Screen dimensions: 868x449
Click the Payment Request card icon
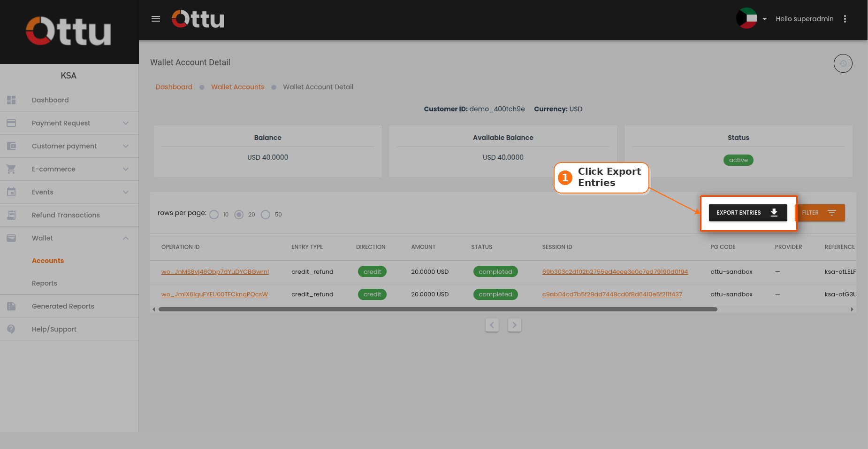coord(11,123)
